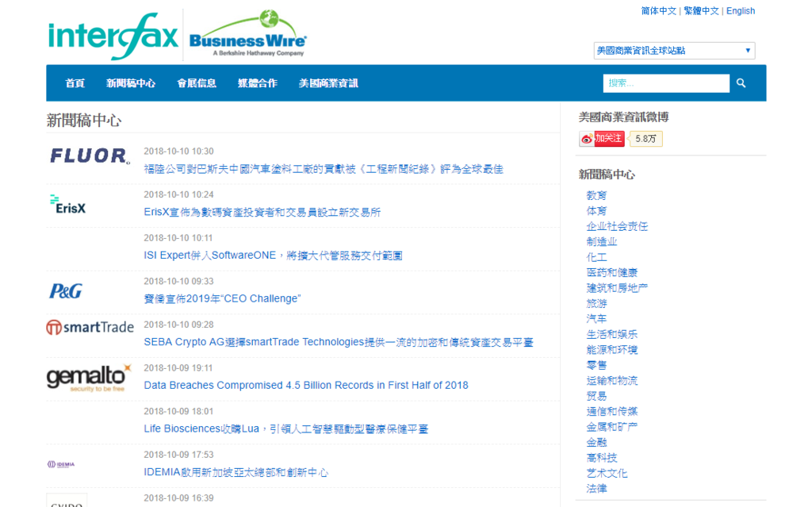Select the 高科技 category
812x507 pixels.
pos(602,458)
